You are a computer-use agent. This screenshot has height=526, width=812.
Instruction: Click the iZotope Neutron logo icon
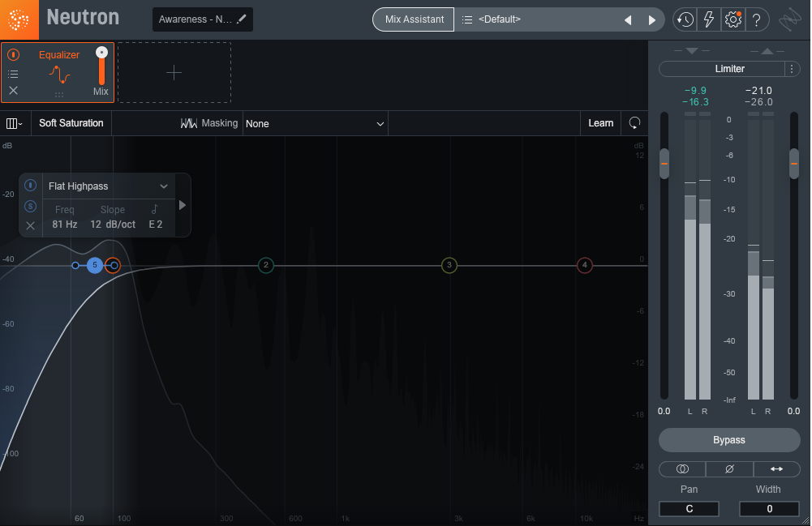19,19
